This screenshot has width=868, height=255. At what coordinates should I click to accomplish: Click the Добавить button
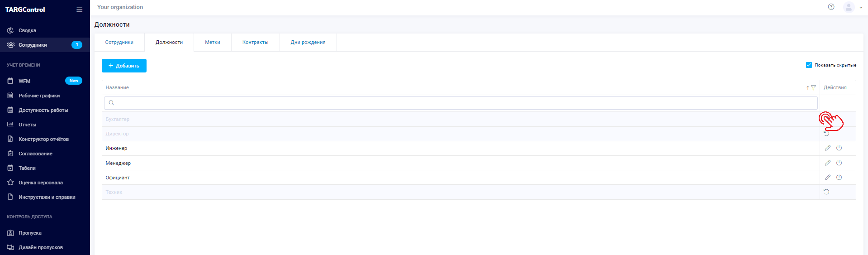[x=124, y=66]
